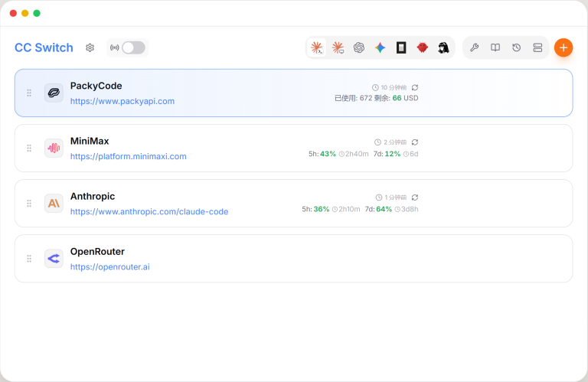
Task: Open the book prompts icon
Action: tap(495, 47)
